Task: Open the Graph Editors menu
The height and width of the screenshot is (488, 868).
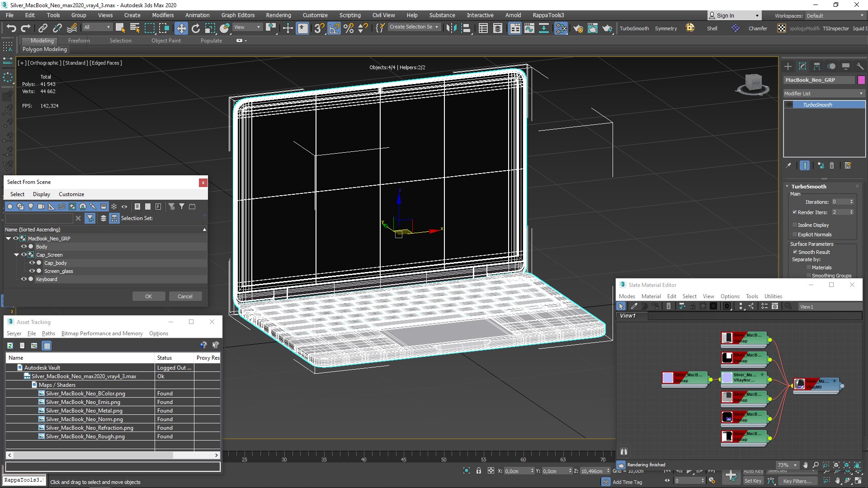Action: [238, 15]
